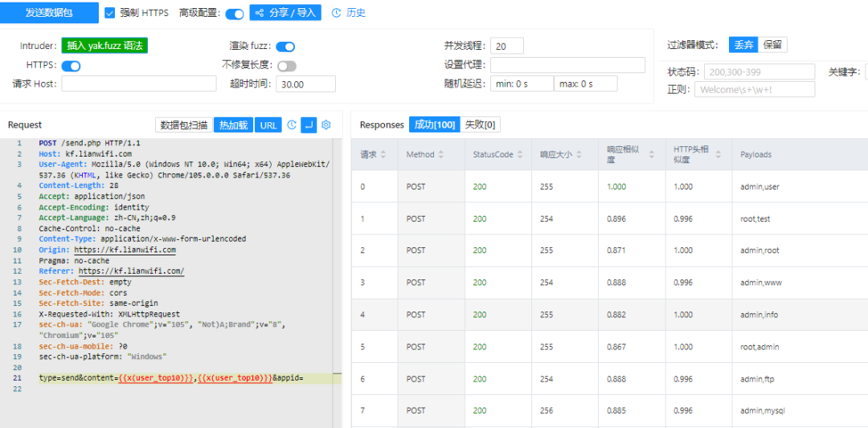Select the 丢弃 filter mode
The image size is (868, 428).
click(743, 45)
